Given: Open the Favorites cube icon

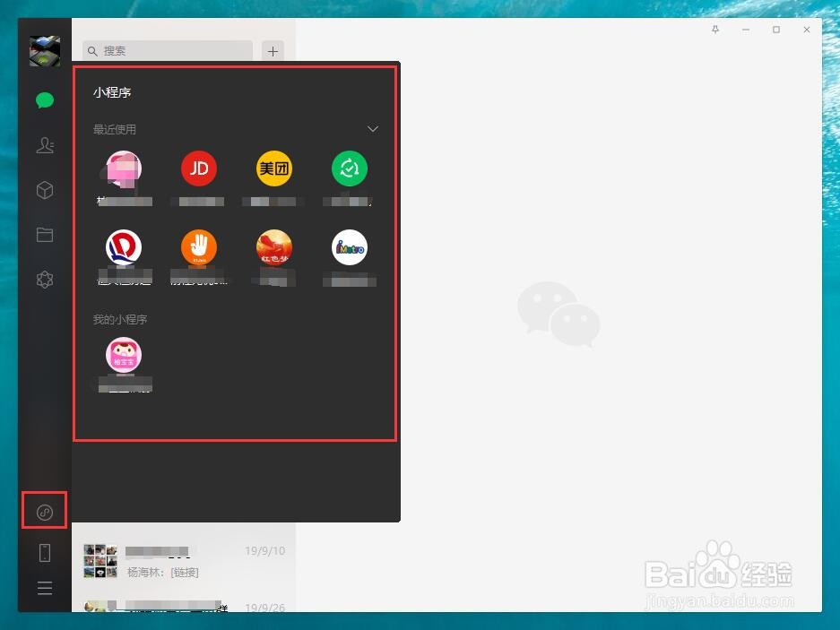Looking at the screenshot, I should pyautogui.click(x=45, y=190).
